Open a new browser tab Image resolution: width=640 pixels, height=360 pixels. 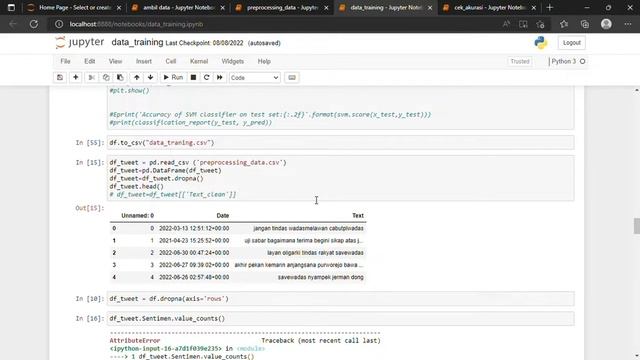tap(549, 7)
